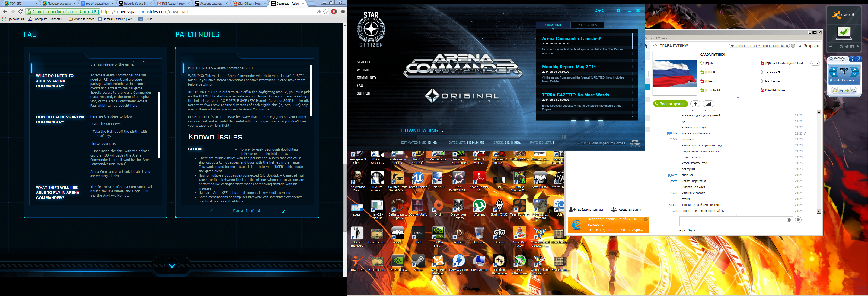Open the launcher settings gear icon

point(619,11)
